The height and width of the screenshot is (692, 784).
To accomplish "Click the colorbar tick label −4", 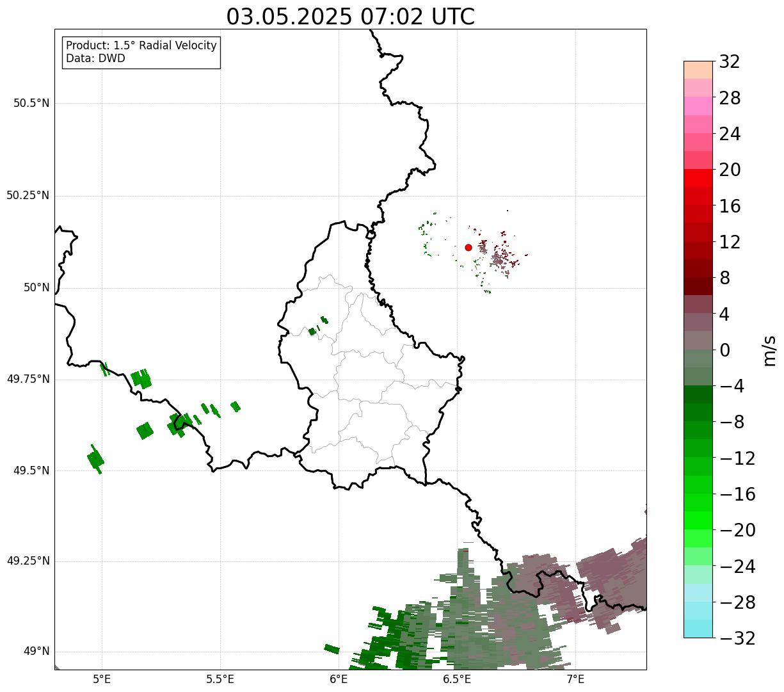I will point(732,386).
